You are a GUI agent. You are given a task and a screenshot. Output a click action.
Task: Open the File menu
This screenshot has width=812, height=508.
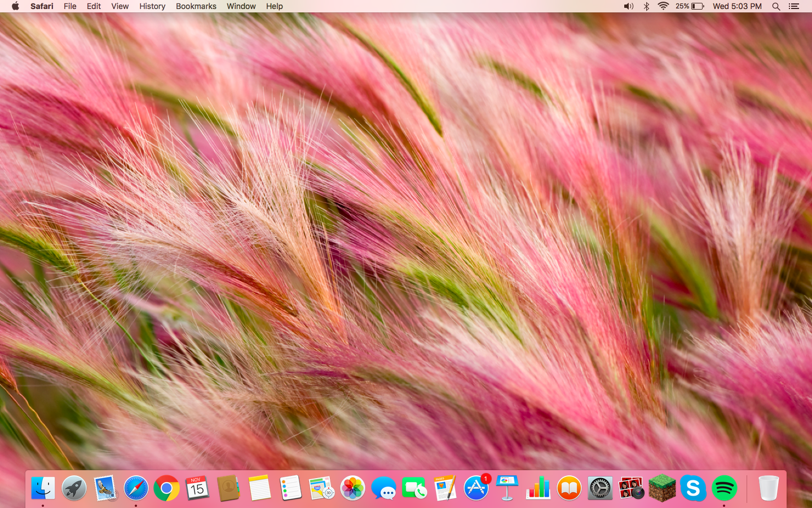[x=70, y=6]
